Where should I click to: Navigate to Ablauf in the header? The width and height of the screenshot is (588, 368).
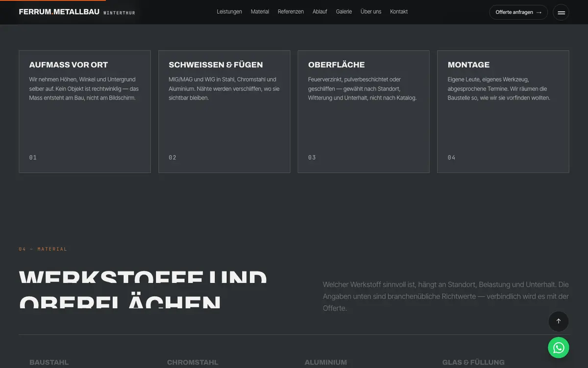[320, 12]
